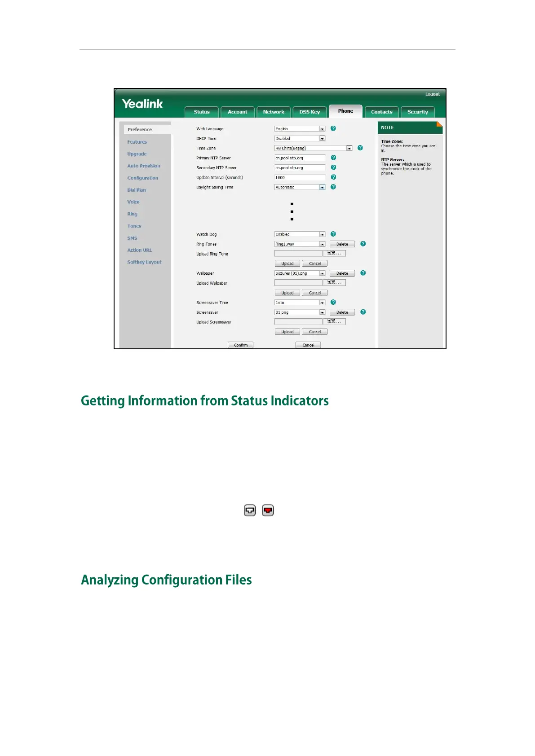The height and width of the screenshot is (756, 535).
Task: Open the Features sidebar page
Action: 137,142
